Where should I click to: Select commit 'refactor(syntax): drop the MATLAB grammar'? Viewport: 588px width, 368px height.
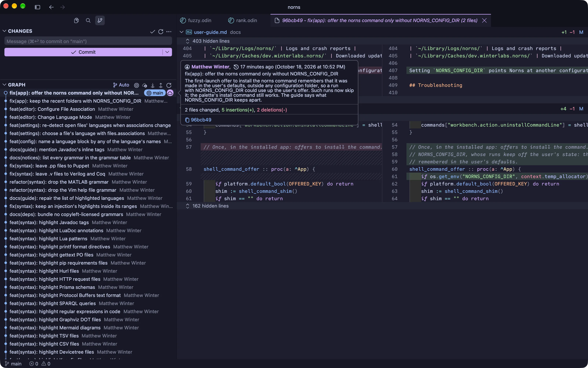[88, 182]
